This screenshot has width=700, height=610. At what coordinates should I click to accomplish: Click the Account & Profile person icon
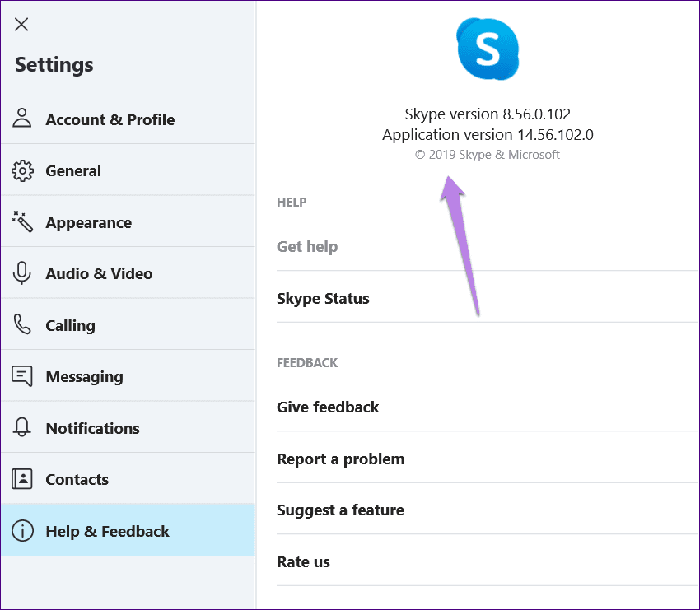click(x=22, y=119)
